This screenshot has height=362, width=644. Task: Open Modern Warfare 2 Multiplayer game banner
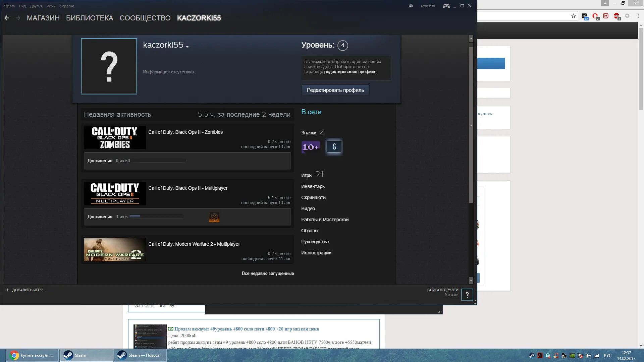pos(115,249)
